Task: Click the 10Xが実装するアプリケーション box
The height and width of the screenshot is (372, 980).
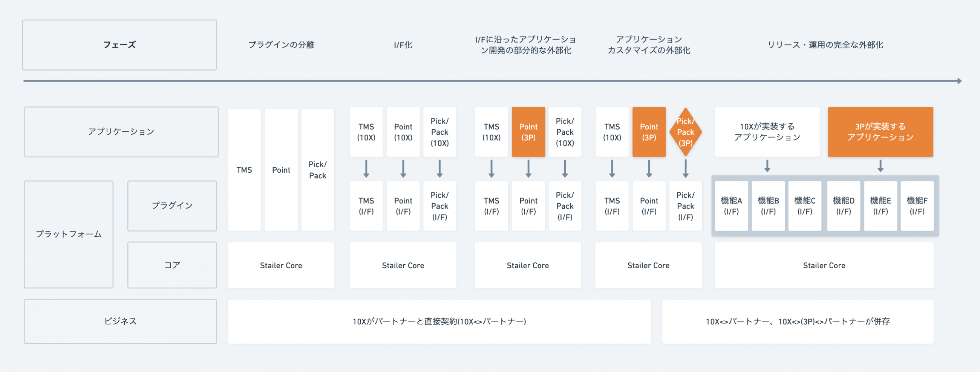Action: click(767, 132)
